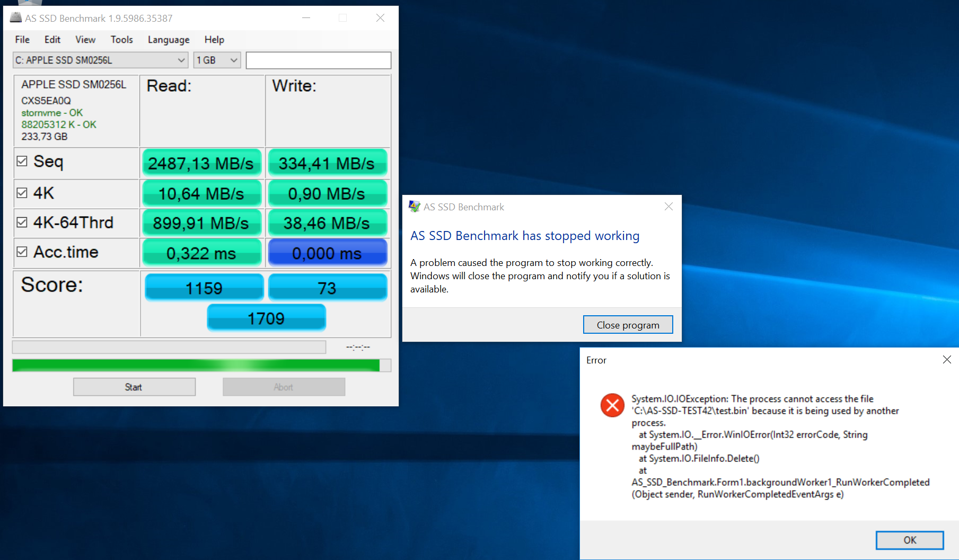
Task: Click the write score 73
Action: [327, 288]
